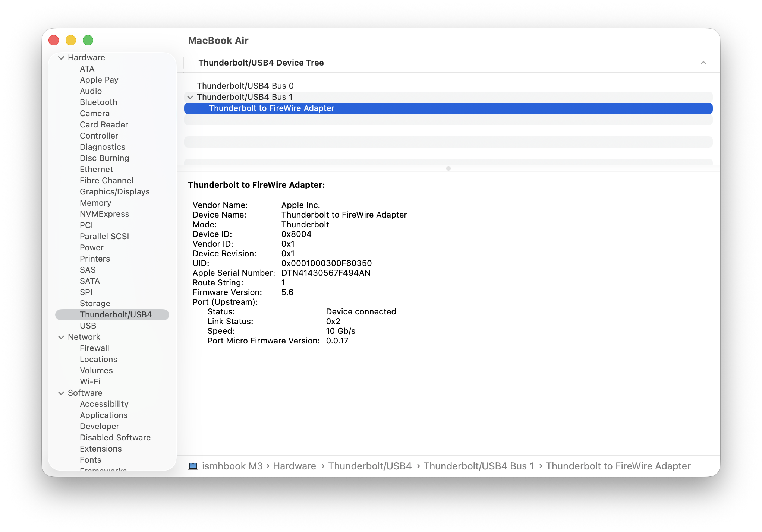Select Thunderbolt/USB4 Bus 1 row
762x532 pixels.
(448, 97)
